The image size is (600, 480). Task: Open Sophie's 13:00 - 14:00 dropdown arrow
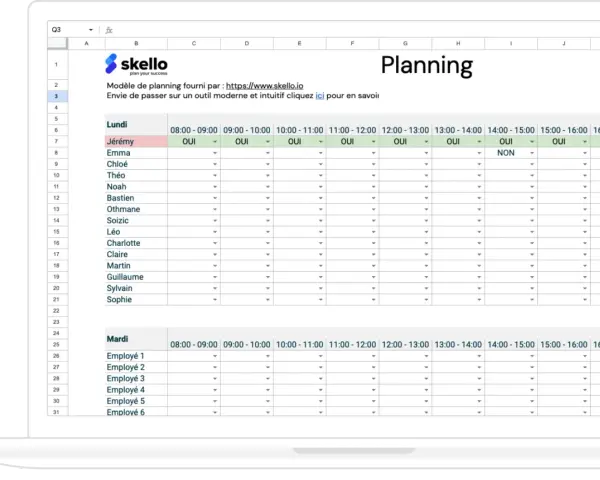point(479,300)
